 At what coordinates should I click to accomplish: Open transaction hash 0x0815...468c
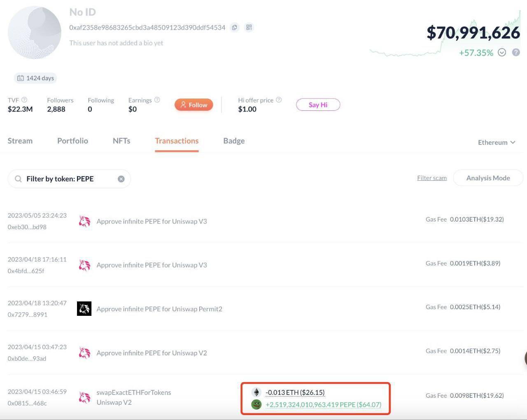click(x=27, y=403)
